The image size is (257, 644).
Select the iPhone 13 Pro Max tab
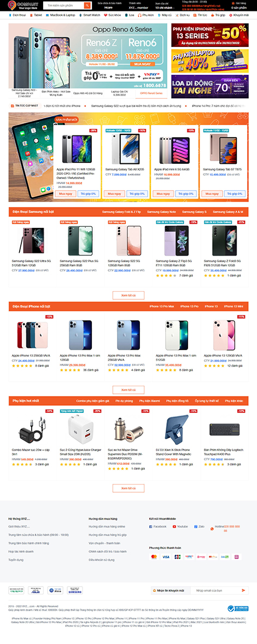click(x=162, y=306)
